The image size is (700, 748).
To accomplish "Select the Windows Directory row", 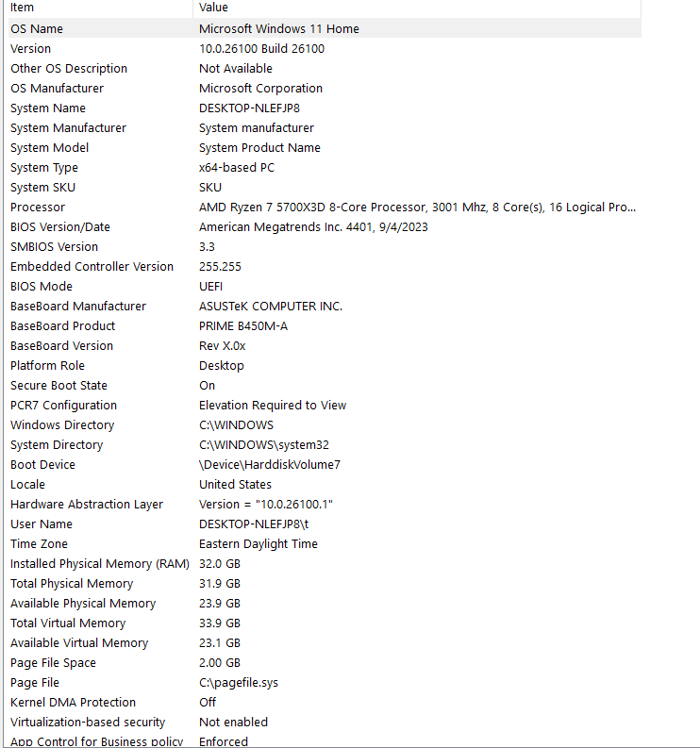I will pos(325,425).
